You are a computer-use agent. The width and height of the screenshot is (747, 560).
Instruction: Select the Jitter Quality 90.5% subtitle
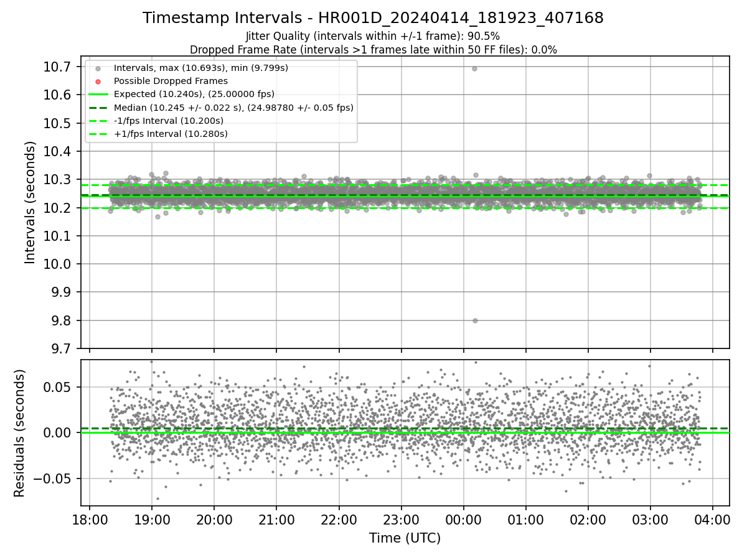click(373, 36)
